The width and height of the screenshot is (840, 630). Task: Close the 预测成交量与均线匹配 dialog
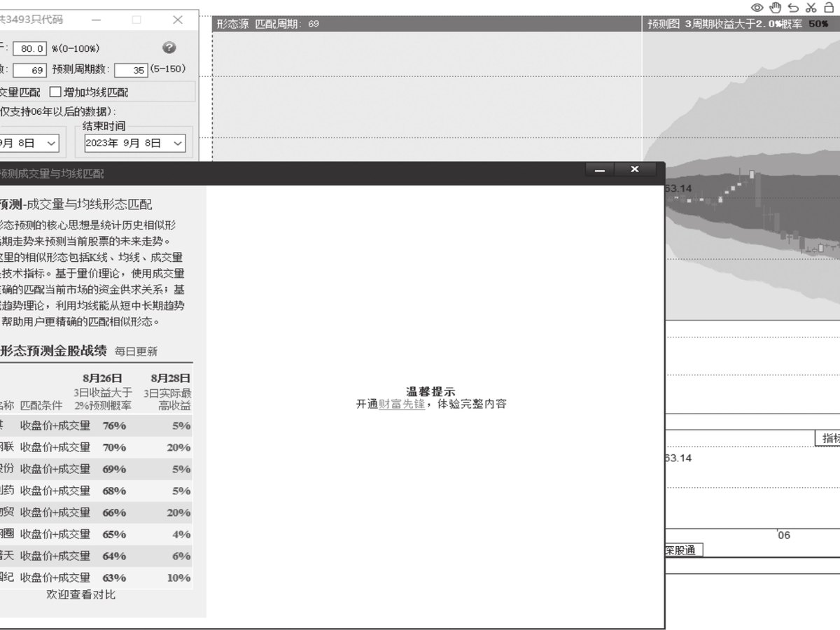635,169
